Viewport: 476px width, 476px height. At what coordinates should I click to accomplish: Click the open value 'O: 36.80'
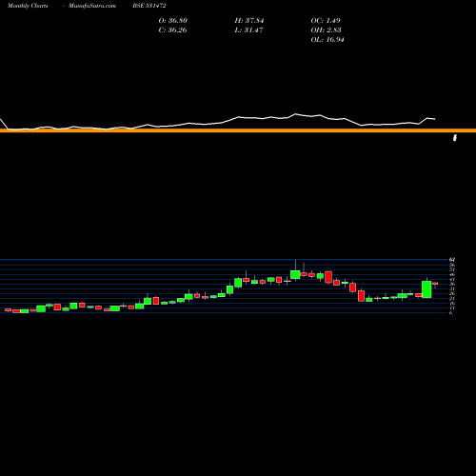click(173, 20)
